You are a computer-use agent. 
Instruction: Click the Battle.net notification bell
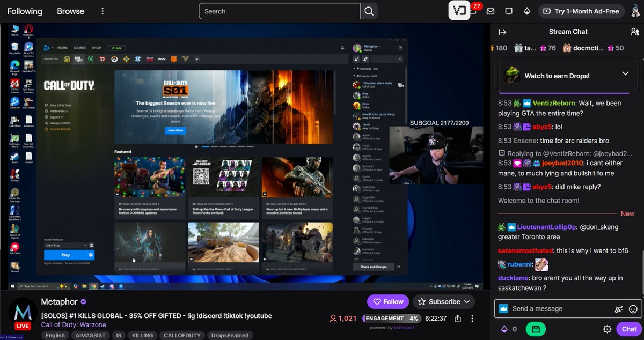tap(342, 48)
